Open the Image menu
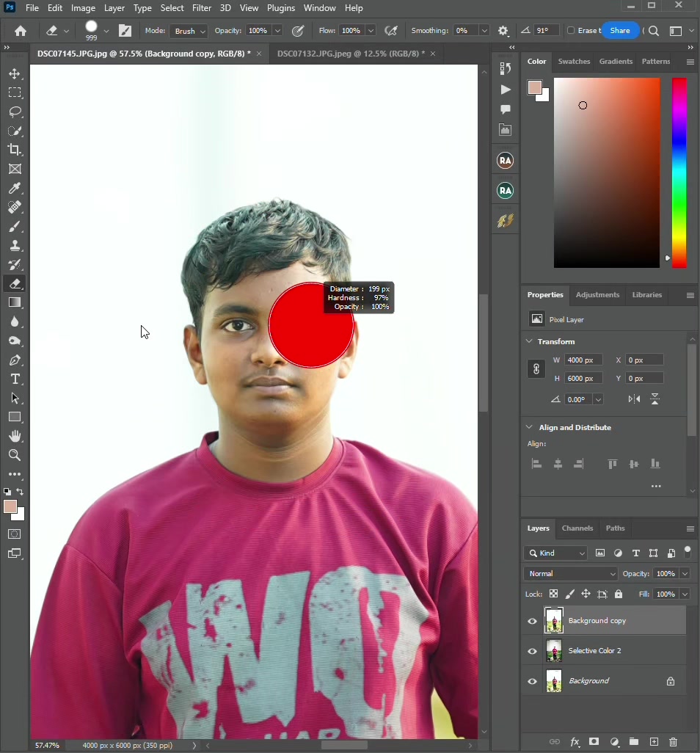Image resolution: width=700 pixels, height=753 pixels. click(83, 8)
